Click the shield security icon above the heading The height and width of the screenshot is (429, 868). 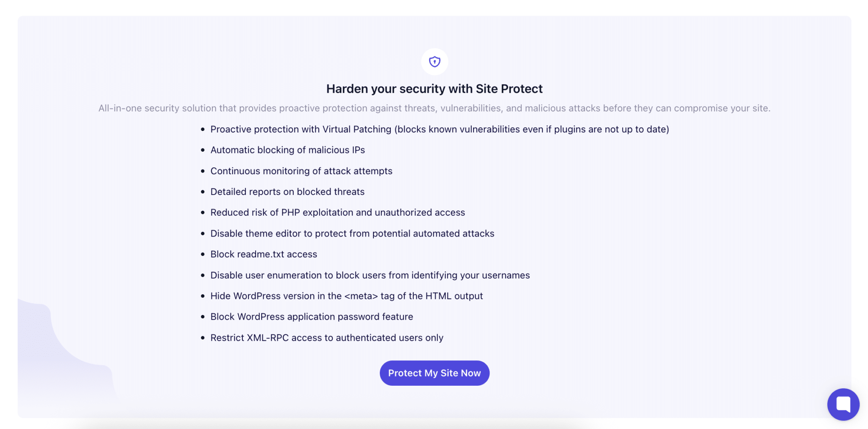click(434, 61)
